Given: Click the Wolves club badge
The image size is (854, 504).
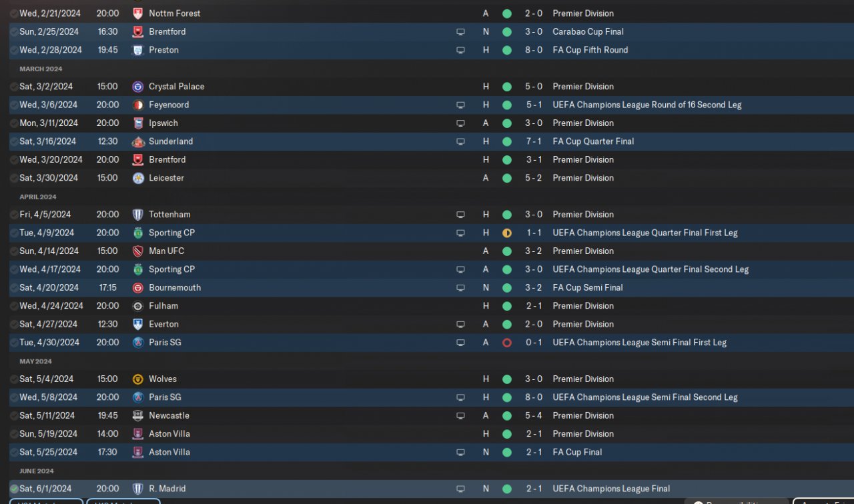Looking at the screenshot, I should point(138,379).
